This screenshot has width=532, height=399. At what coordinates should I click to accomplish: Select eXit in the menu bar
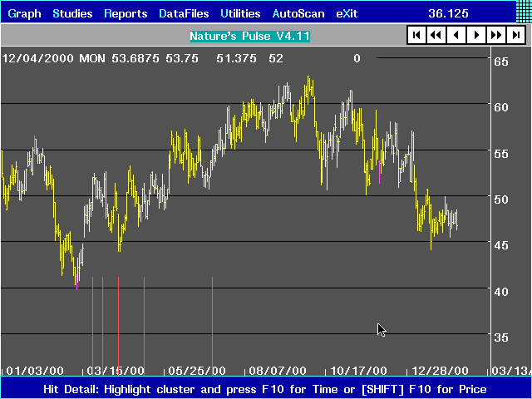(x=347, y=13)
